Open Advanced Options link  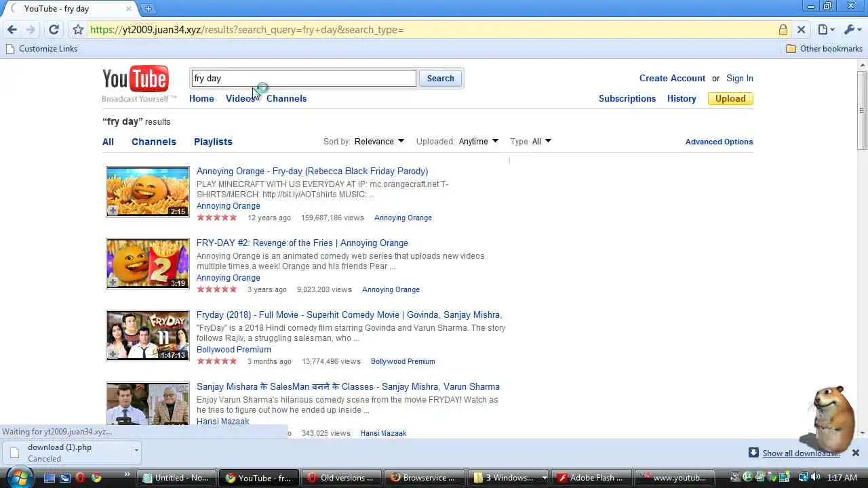click(x=719, y=142)
